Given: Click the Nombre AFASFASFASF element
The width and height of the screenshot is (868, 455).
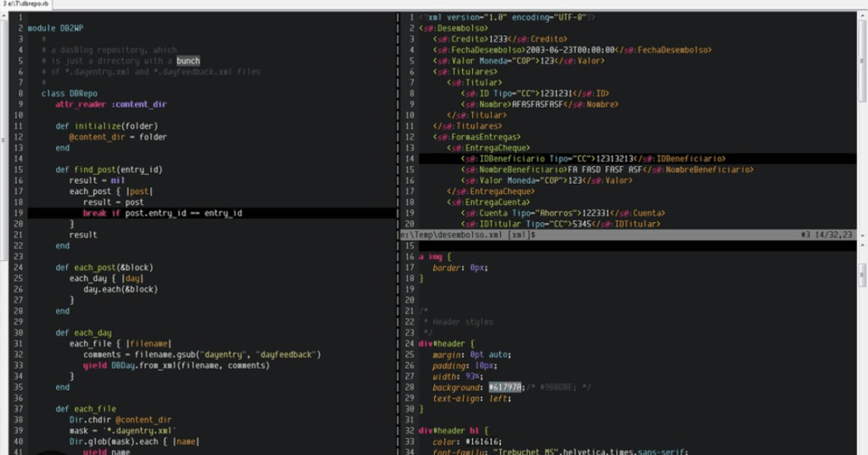Looking at the screenshot, I should pyautogui.click(x=539, y=104).
